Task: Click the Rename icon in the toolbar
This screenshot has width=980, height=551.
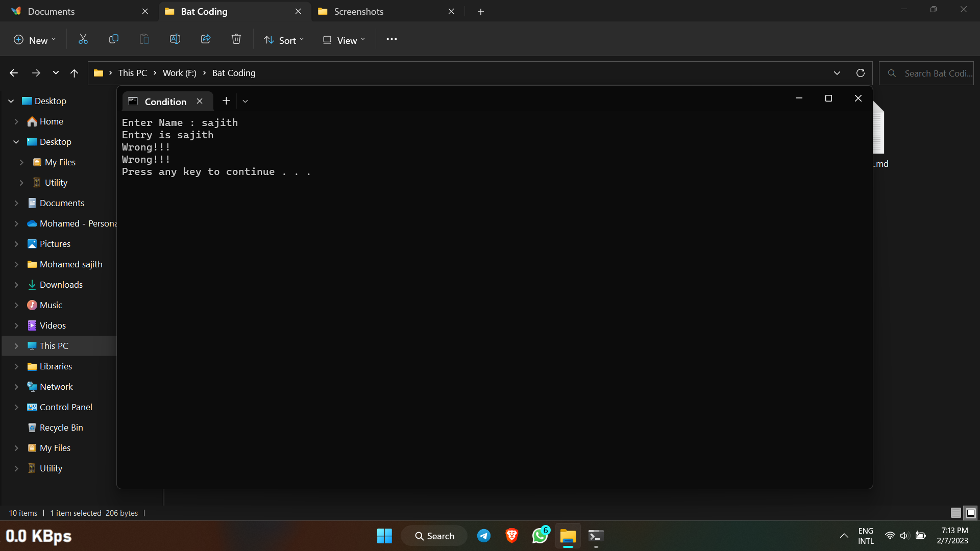Action: (x=175, y=39)
